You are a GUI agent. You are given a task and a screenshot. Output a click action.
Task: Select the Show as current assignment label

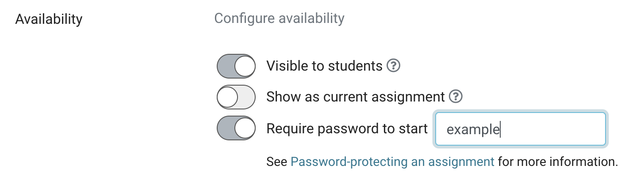[355, 97]
